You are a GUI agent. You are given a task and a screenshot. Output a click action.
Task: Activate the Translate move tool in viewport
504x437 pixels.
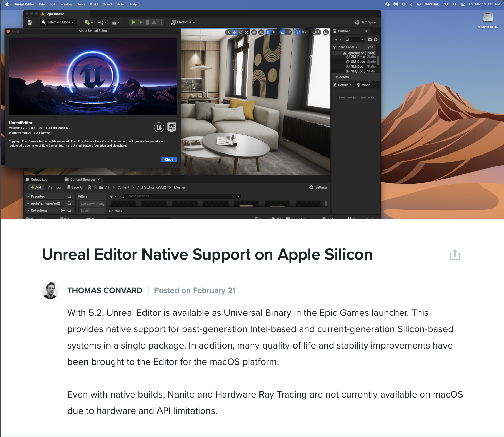pyautogui.click(x=235, y=32)
